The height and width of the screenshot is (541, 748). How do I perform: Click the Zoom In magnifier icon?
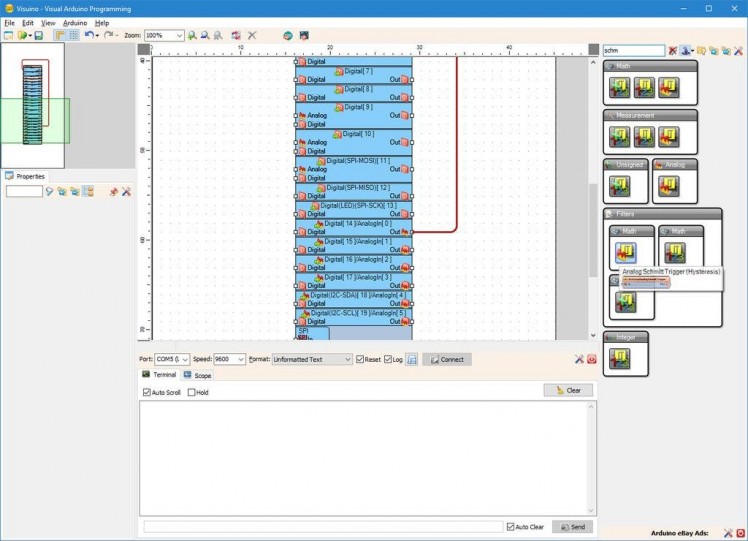[x=193, y=35]
